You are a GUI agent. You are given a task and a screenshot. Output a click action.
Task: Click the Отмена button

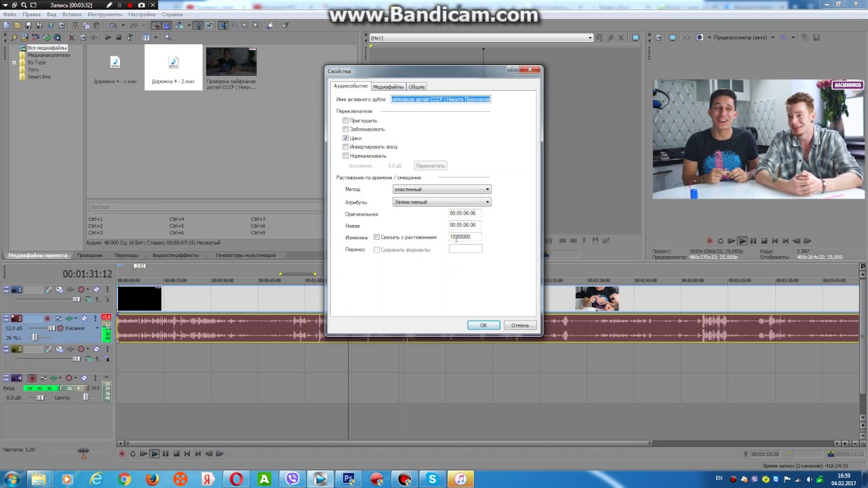(520, 325)
